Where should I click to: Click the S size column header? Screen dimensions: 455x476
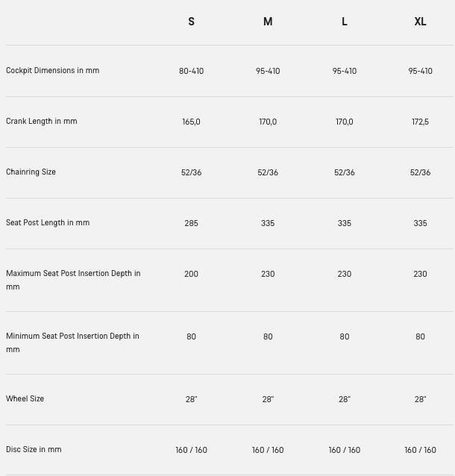click(191, 22)
